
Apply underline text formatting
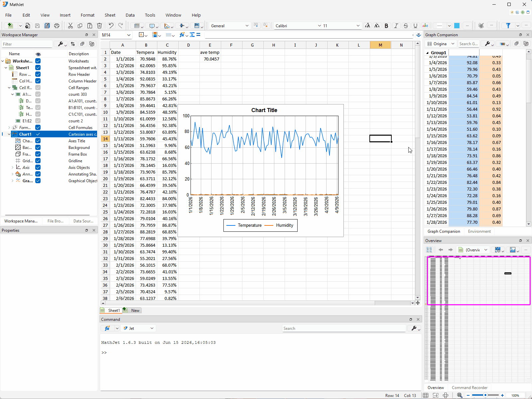coord(415,26)
